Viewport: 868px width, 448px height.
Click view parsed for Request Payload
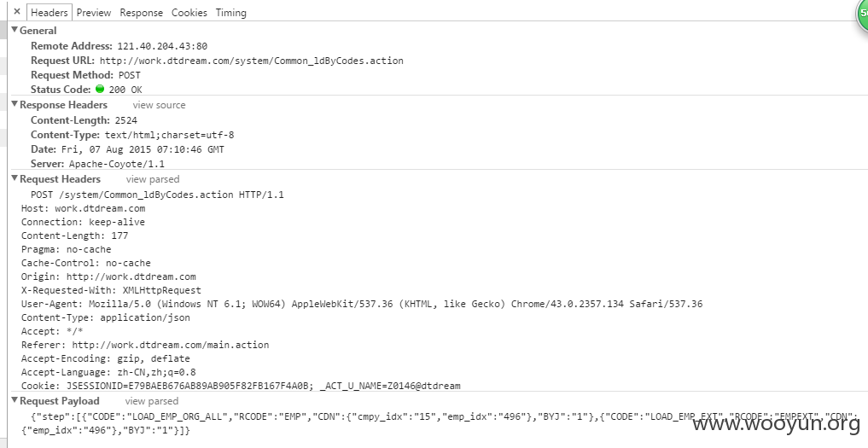tap(152, 401)
